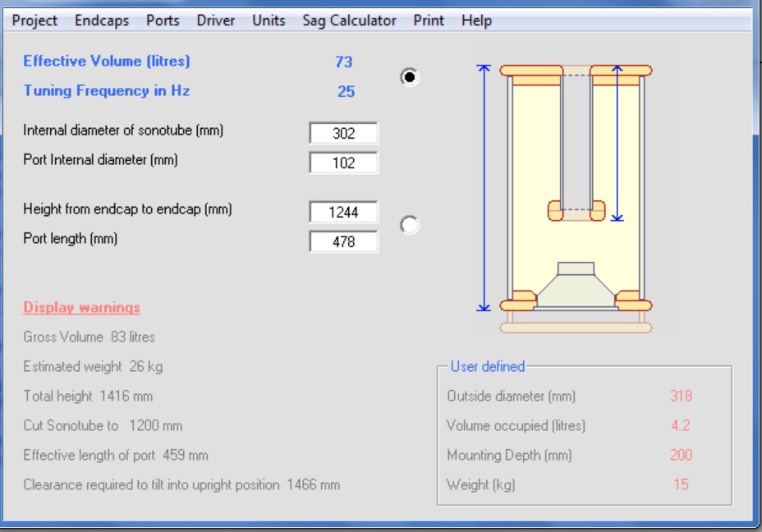Screen dimensions: 762x532
Task: Select the radio button beside Effective Volume
Action: [409, 77]
